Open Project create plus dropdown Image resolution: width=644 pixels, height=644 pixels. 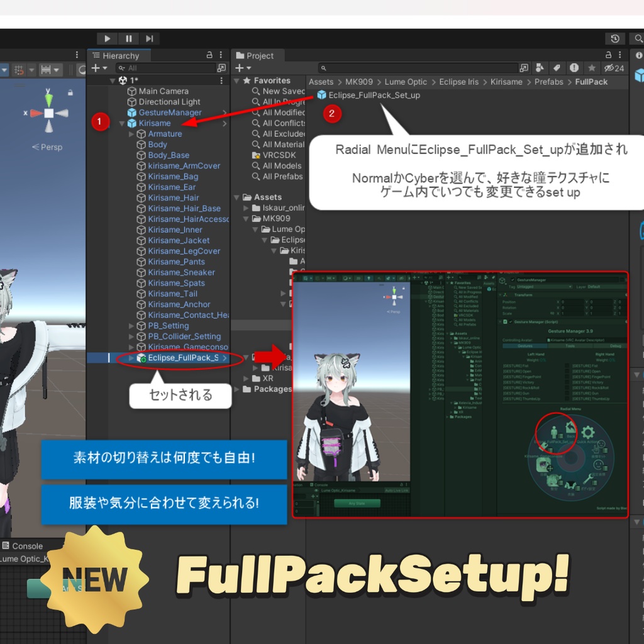(243, 68)
